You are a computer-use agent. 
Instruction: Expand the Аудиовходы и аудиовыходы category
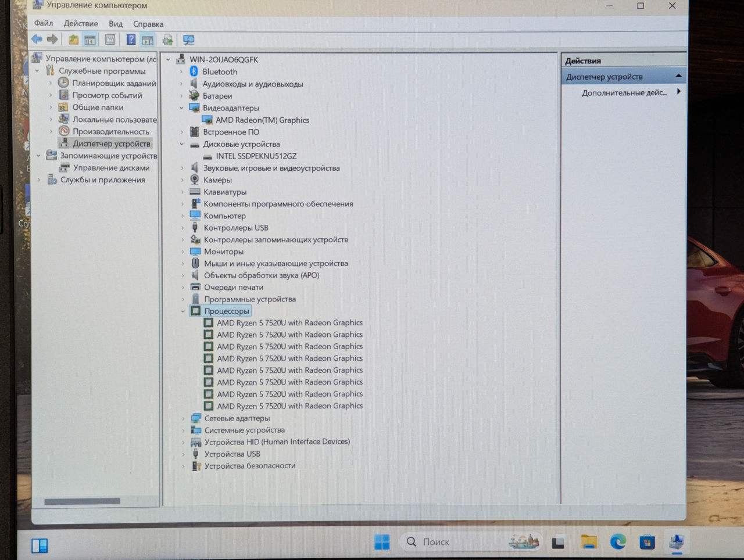(x=181, y=84)
